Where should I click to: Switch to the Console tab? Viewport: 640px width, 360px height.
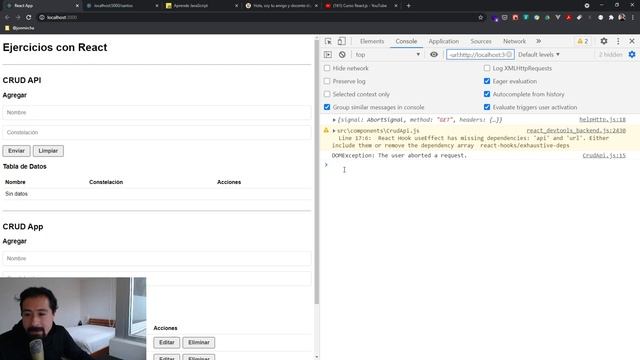[406, 41]
